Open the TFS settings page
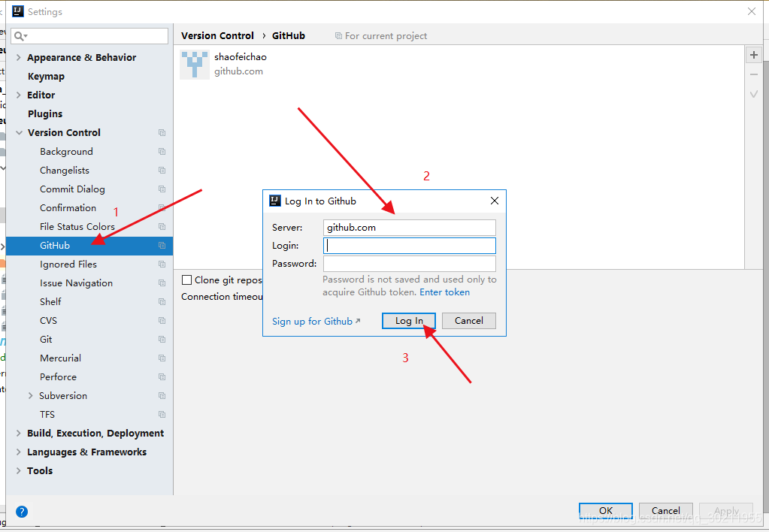Viewport: 769px width, 532px height. tap(47, 415)
